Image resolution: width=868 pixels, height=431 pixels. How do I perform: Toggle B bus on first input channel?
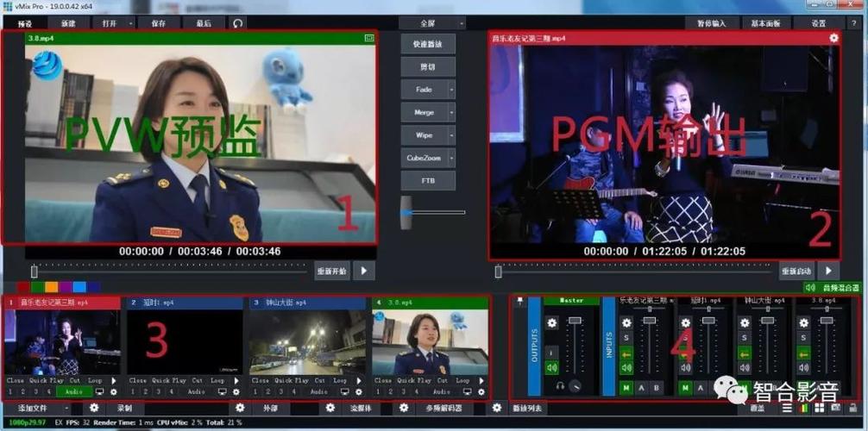(x=656, y=389)
